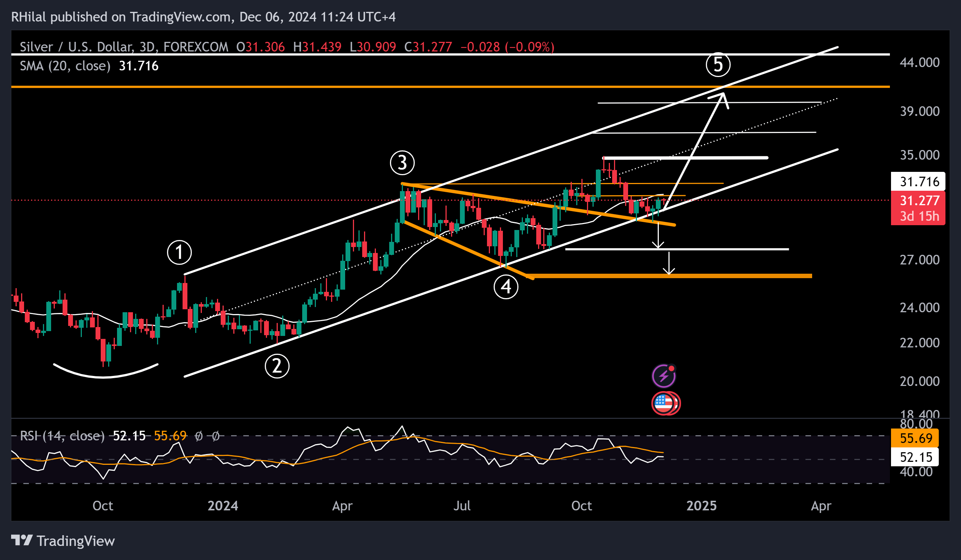The width and height of the screenshot is (961, 560).
Task: Click the SMA (20, close) indicator label
Action: click(65, 66)
